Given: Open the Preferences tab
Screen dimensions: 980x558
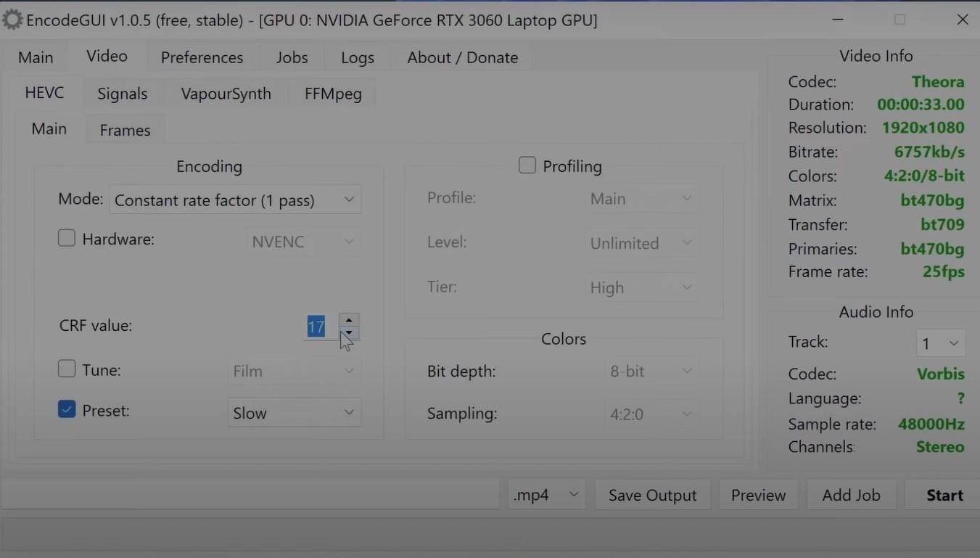Looking at the screenshot, I should pos(202,57).
